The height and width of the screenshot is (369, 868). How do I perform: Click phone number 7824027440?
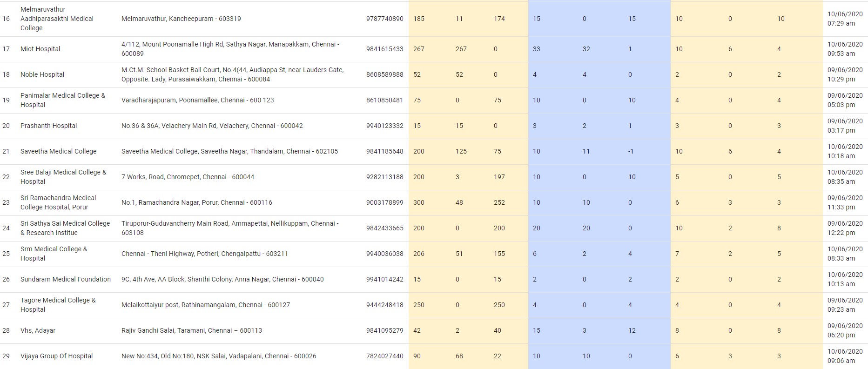pos(385,356)
